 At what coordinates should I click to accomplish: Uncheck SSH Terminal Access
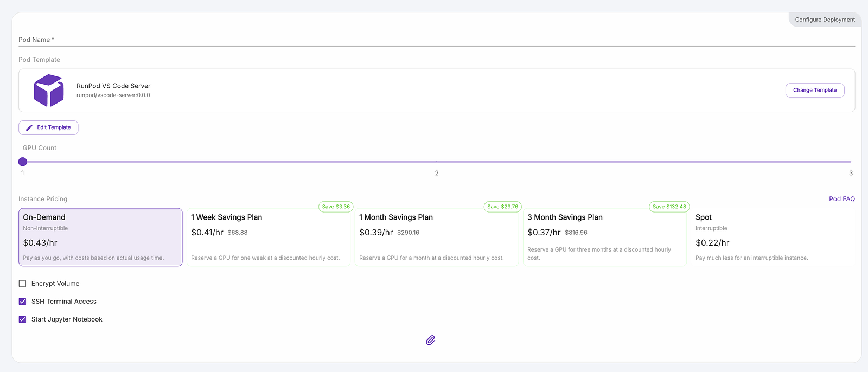click(22, 302)
